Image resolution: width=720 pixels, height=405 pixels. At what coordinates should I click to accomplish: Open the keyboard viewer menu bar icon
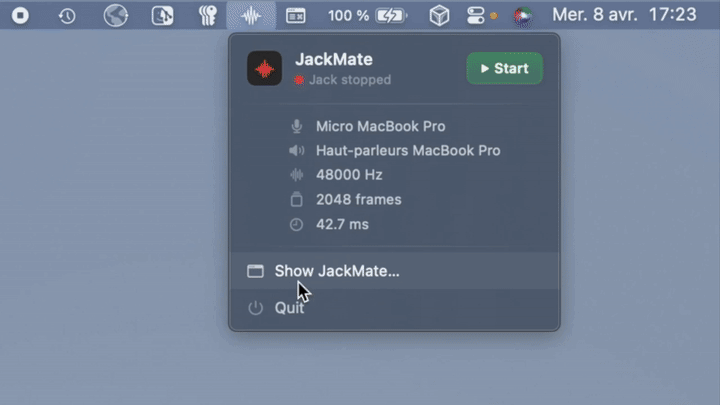click(295, 16)
